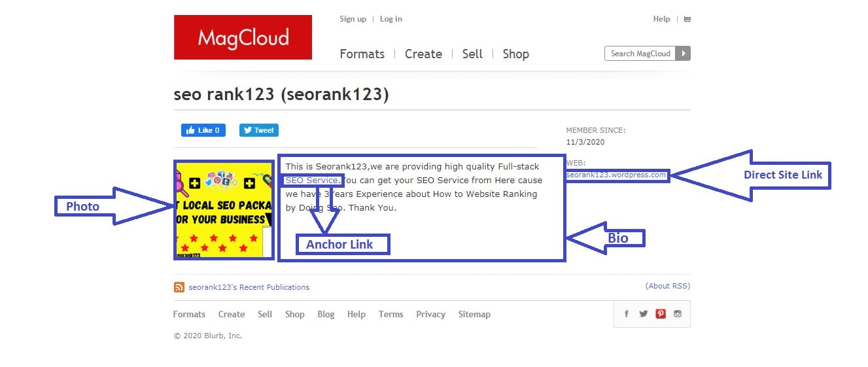Click the yellow profile photo thumbnail
This screenshot has height=367, width=868.
coord(223,210)
